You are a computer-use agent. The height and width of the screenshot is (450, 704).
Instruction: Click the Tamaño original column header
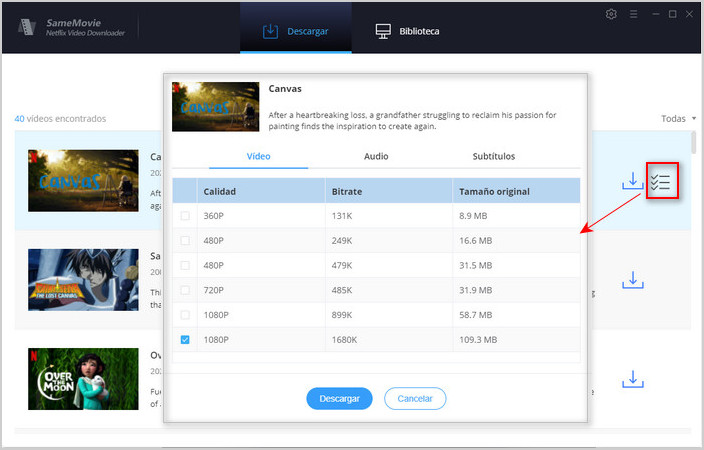point(516,191)
